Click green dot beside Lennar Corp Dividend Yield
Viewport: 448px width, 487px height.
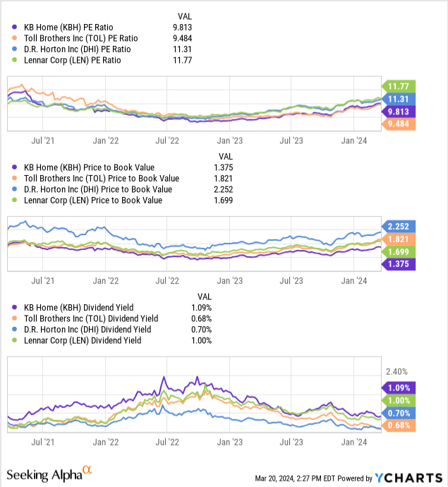[14, 340]
